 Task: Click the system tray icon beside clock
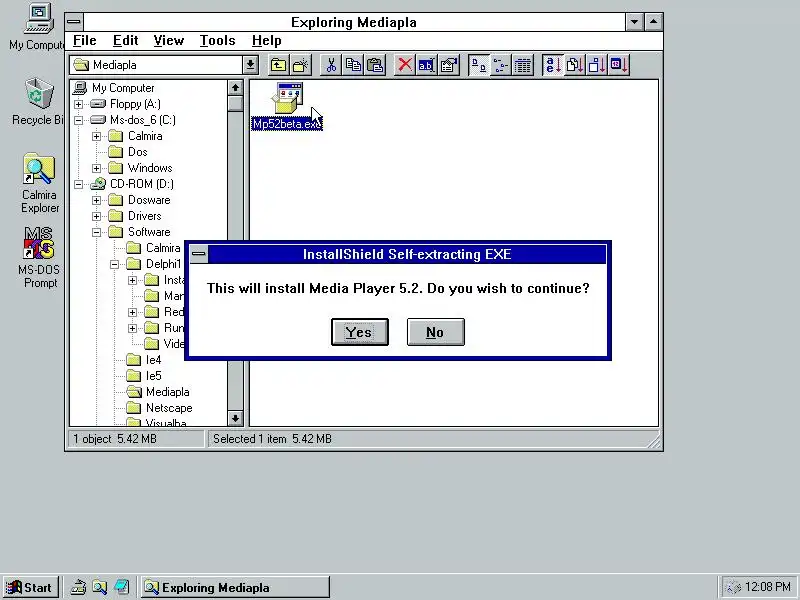733,587
